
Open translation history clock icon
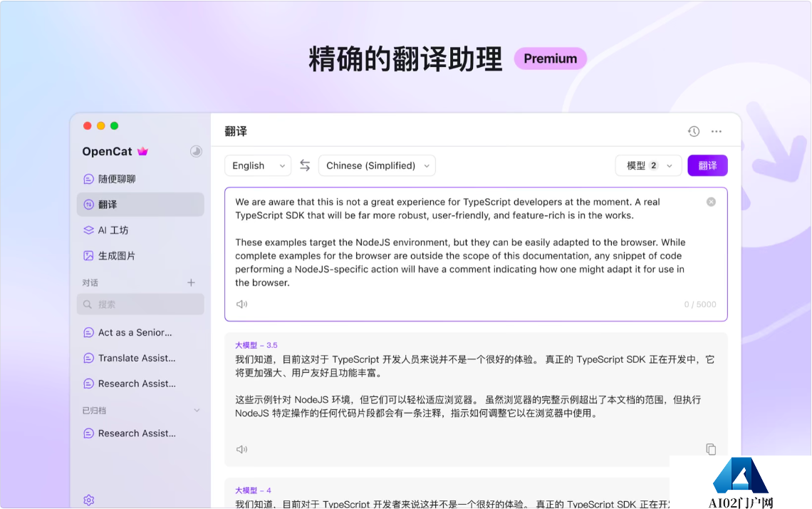point(694,132)
